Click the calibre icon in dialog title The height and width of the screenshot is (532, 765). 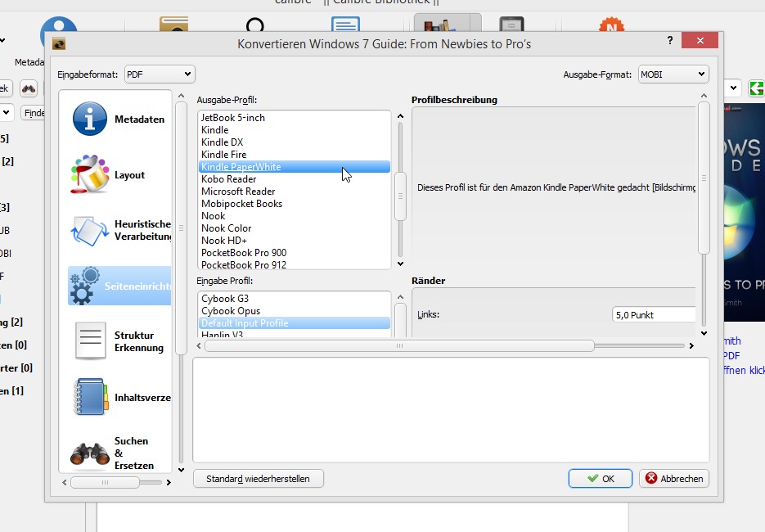coord(59,43)
